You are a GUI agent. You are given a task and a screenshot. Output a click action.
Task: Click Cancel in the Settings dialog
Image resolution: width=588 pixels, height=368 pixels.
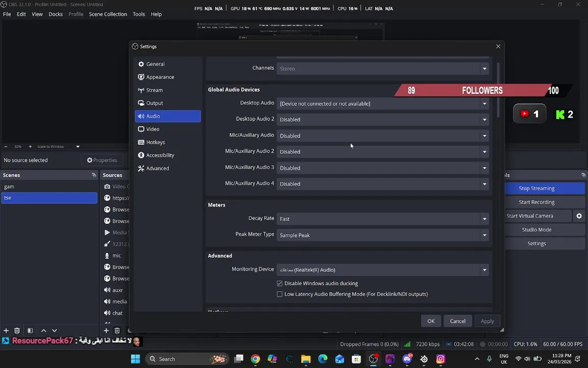click(x=457, y=321)
